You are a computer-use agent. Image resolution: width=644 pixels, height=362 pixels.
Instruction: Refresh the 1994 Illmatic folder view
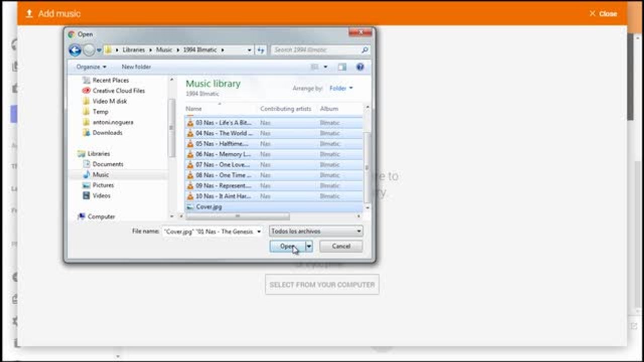[x=260, y=50]
